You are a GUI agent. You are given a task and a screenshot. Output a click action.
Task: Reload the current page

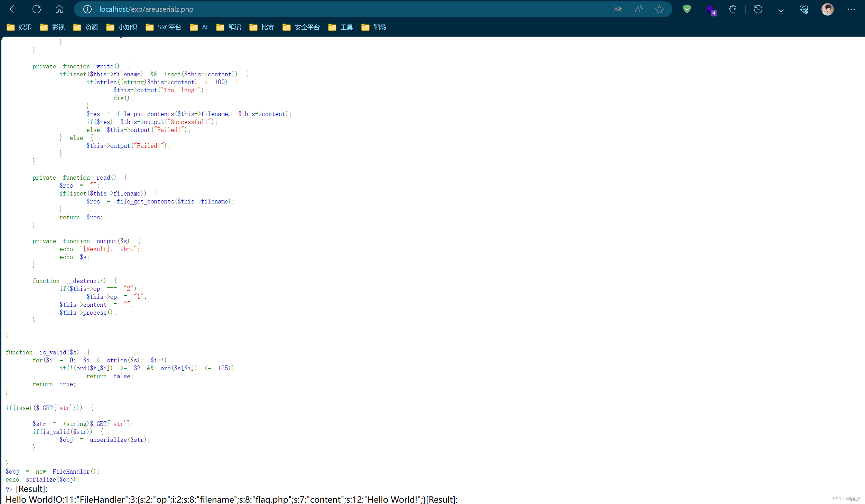click(x=37, y=9)
